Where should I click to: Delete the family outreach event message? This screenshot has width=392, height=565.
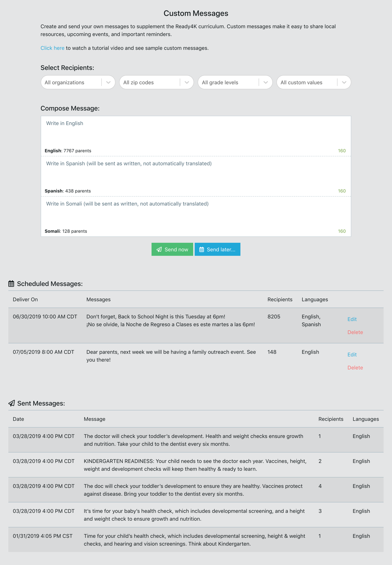(x=355, y=368)
